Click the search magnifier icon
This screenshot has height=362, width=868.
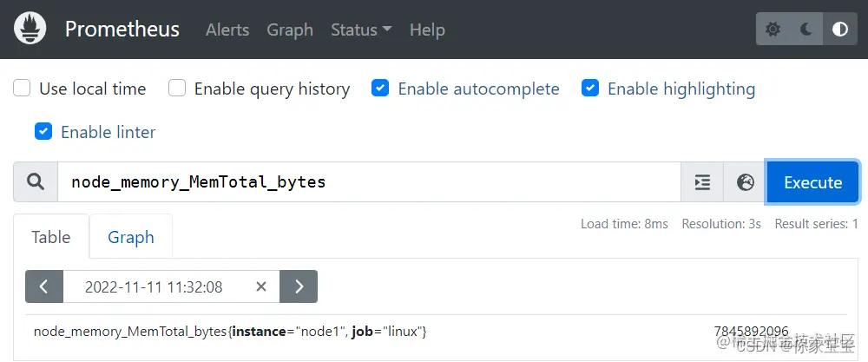click(x=36, y=182)
